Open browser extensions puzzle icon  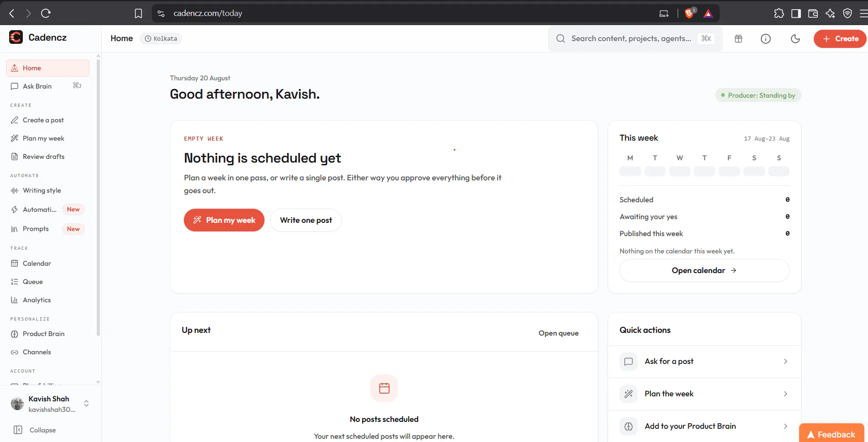779,13
